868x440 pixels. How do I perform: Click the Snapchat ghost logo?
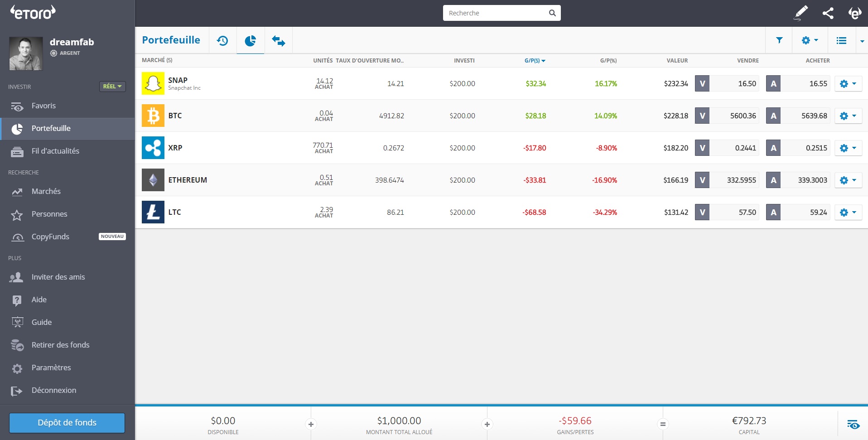click(x=153, y=83)
